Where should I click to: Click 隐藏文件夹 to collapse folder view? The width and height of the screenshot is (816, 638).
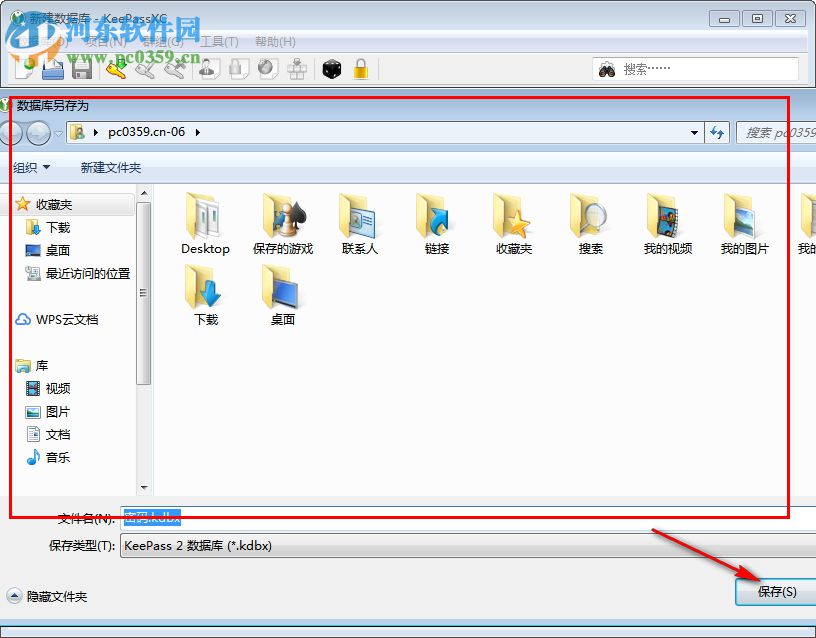(x=47, y=596)
